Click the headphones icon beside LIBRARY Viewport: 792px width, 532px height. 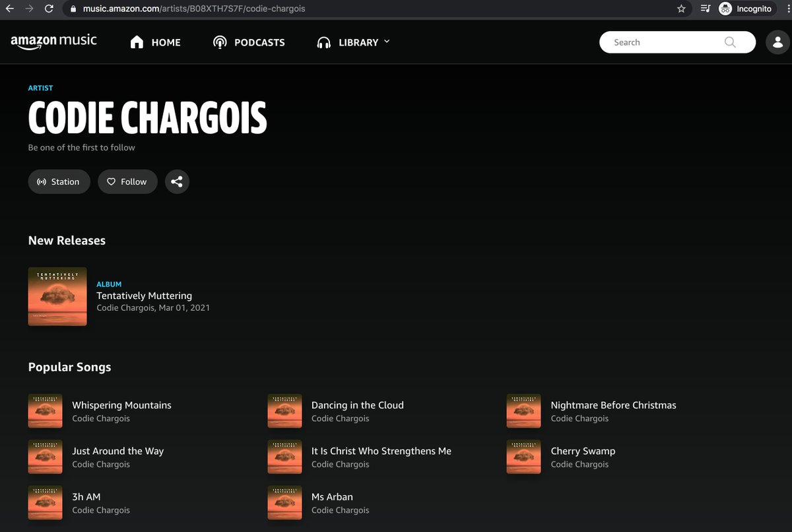(323, 42)
